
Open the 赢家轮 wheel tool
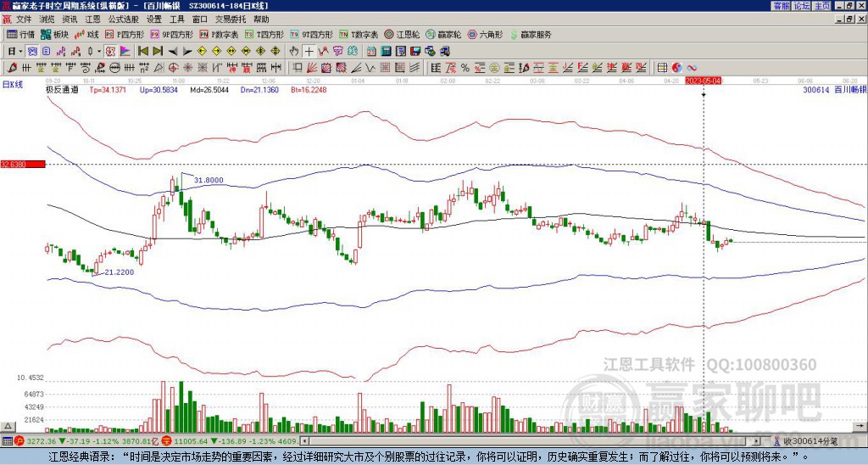point(443,34)
